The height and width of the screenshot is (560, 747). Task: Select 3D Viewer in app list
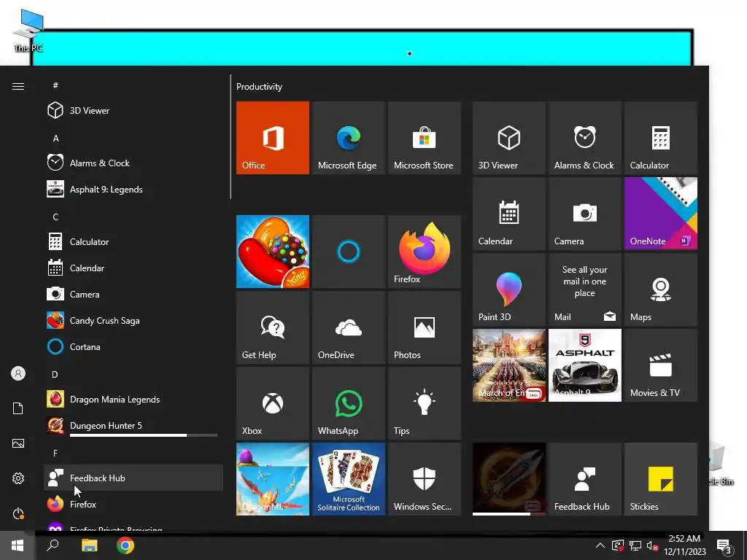(x=133, y=111)
